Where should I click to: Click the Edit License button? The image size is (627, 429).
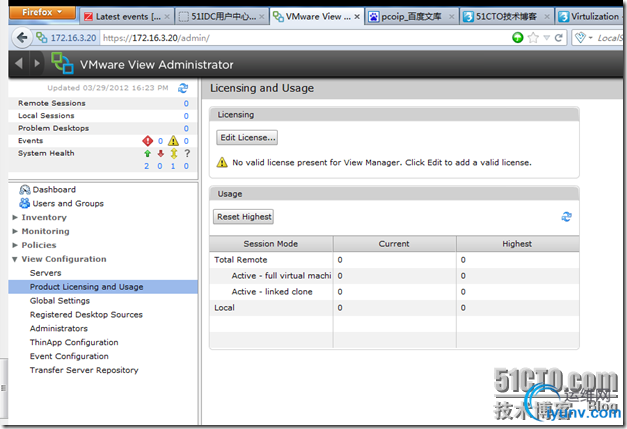247,138
